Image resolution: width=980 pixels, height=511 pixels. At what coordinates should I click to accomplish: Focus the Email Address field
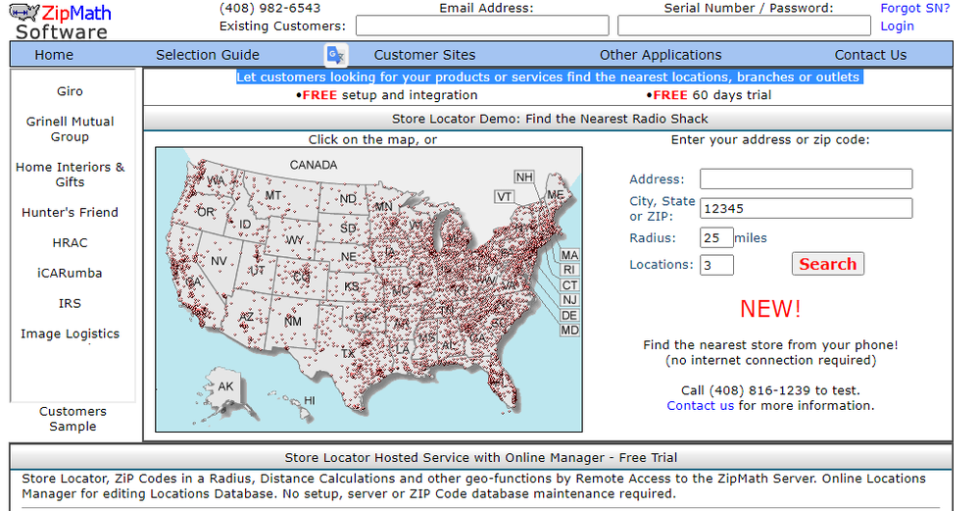(482, 26)
